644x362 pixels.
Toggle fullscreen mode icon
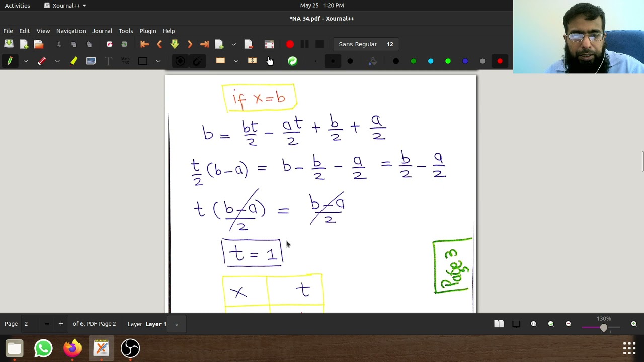pos(269,44)
